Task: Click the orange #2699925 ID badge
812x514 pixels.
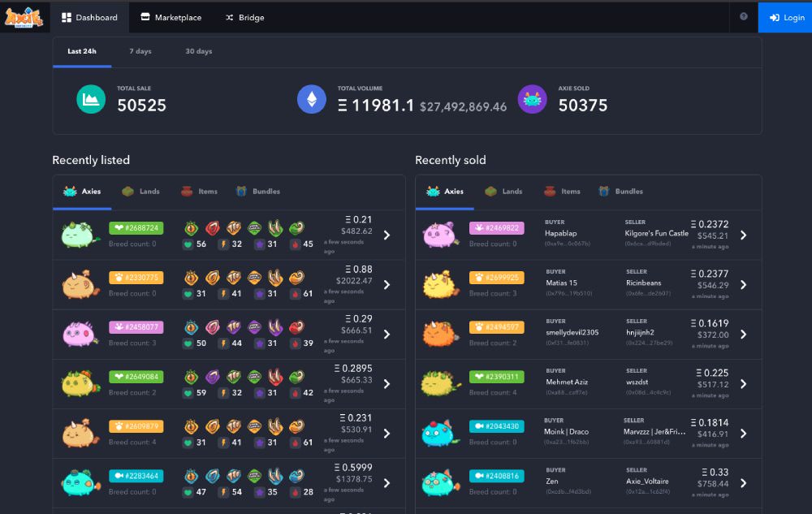Action: [x=497, y=278]
